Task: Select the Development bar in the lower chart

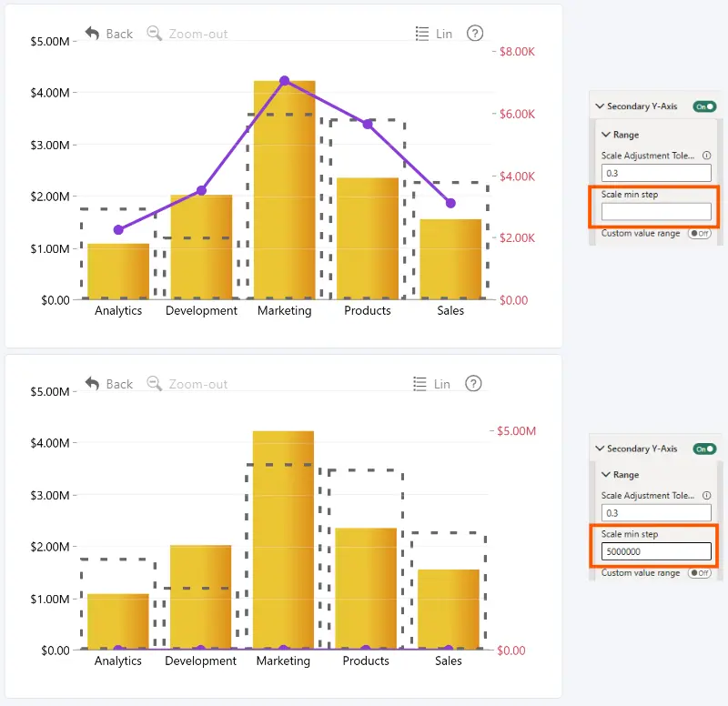Action: click(x=200, y=597)
